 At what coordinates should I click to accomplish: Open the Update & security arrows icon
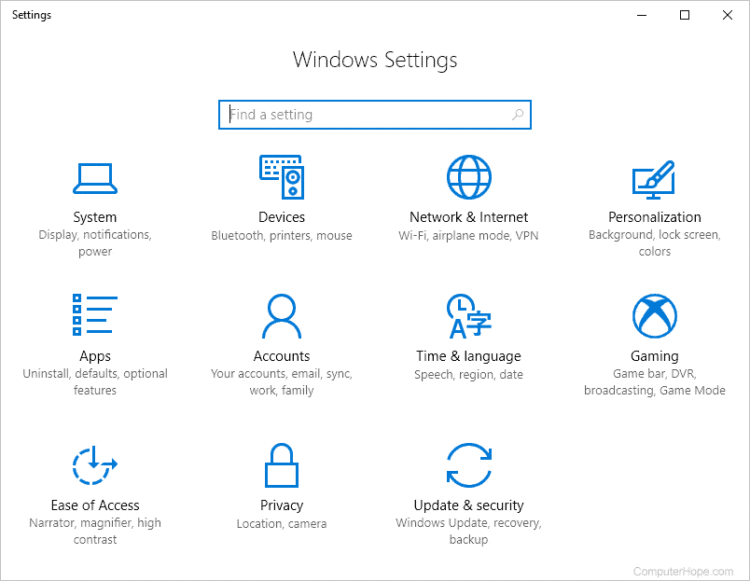coord(469,465)
